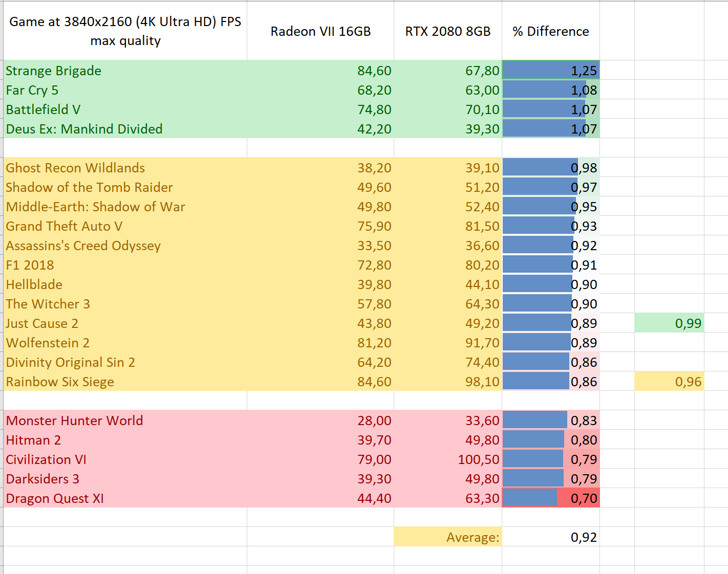Select Ghost Recon difference 0,98 cell
Image resolution: width=728 pixels, height=574 pixels.
(551, 167)
